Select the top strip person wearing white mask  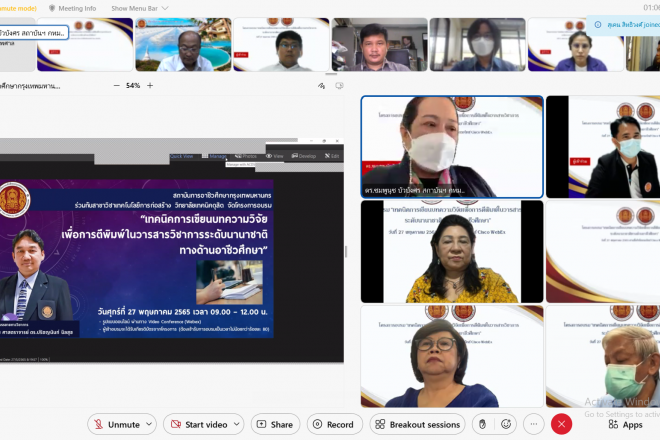477,45
